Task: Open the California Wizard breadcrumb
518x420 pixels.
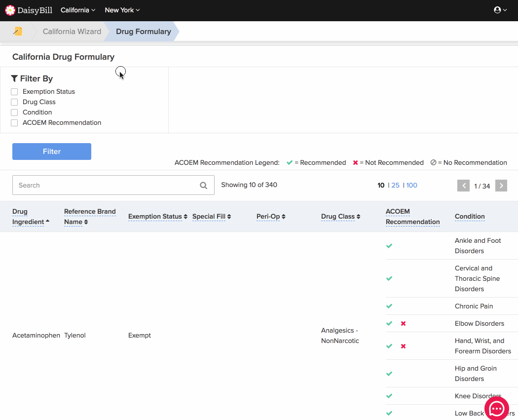Action: [72, 32]
